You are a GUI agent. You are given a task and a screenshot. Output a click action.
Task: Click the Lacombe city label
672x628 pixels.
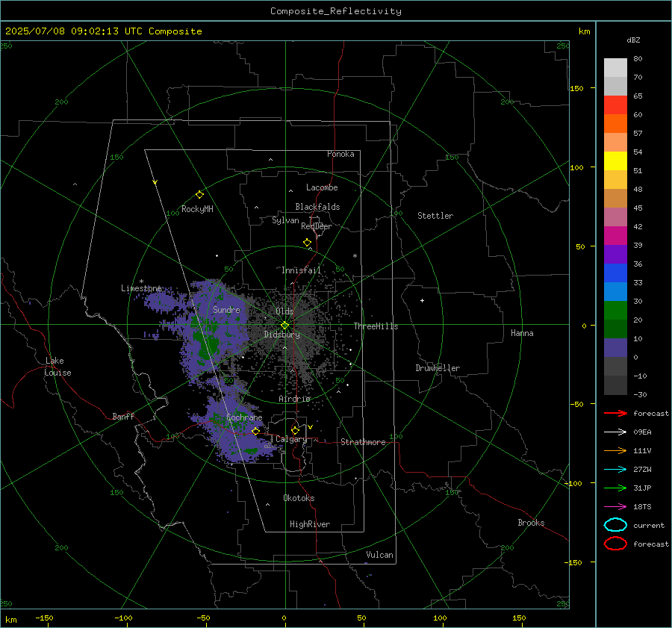point(322,187)
